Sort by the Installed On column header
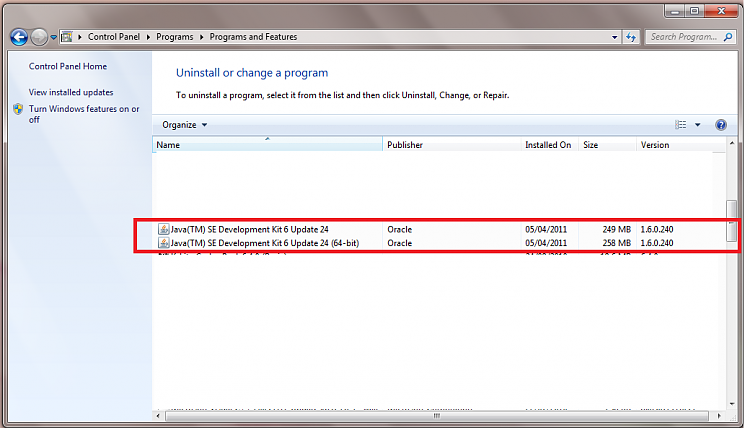 550,144
